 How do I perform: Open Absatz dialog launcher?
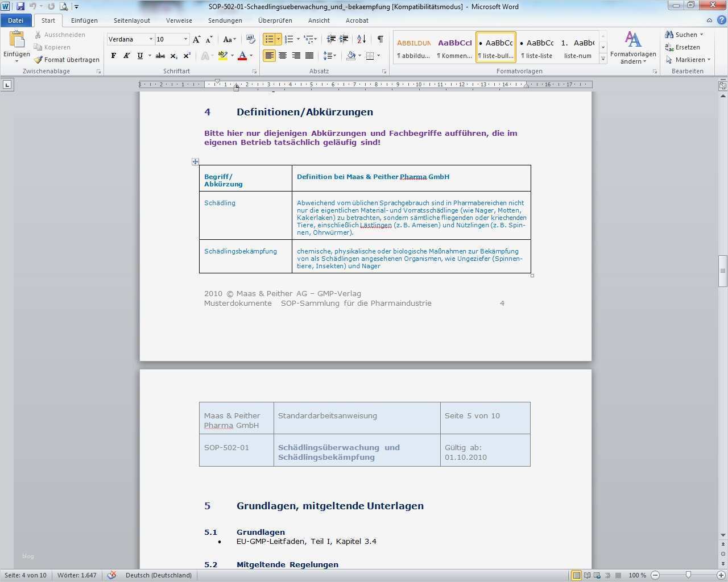[384, 72]
